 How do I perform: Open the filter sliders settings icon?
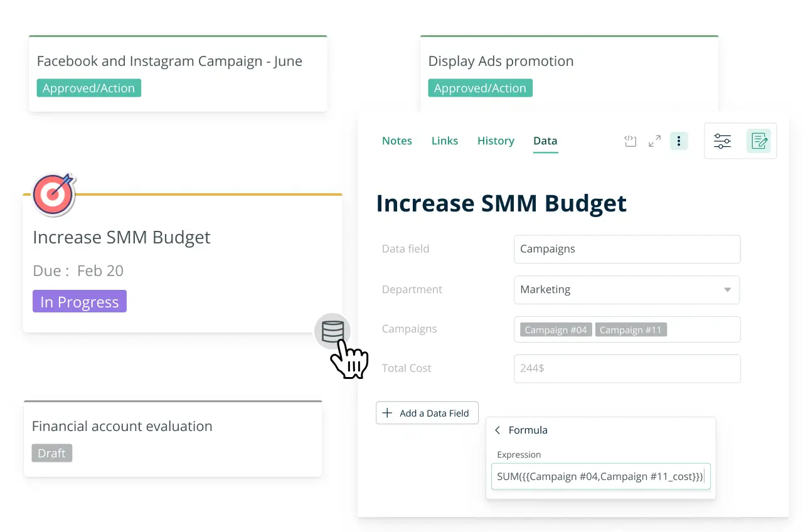tap(722, 141)
